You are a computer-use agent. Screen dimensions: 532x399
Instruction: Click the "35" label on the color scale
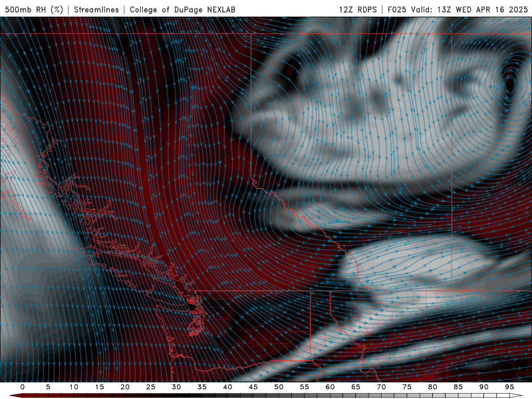point(202,387)
